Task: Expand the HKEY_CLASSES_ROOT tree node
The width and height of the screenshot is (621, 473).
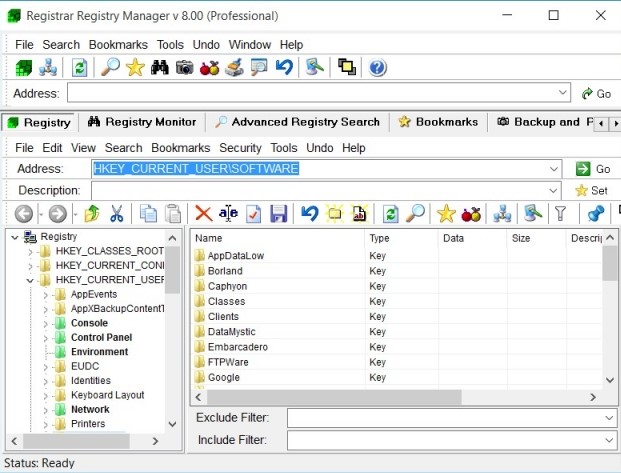Action: (31, 251)
